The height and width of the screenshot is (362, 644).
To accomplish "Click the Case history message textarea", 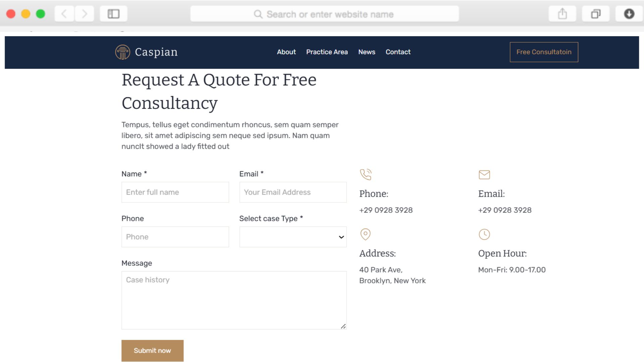I will [234, 300].
